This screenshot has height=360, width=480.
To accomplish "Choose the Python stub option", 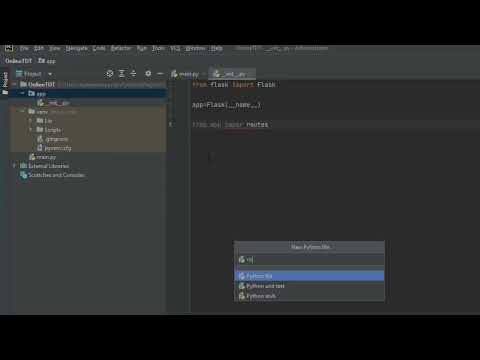I will click(x=309, y=296).
